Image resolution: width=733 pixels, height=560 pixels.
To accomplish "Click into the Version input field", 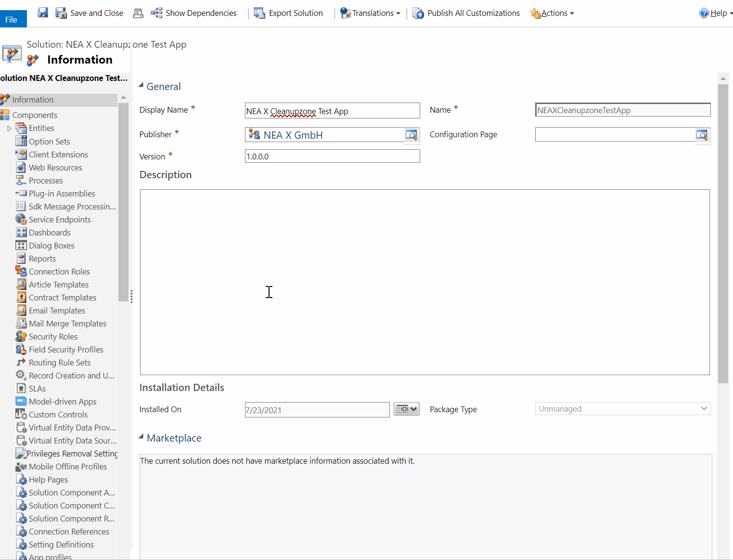I will tap(332, 156).
